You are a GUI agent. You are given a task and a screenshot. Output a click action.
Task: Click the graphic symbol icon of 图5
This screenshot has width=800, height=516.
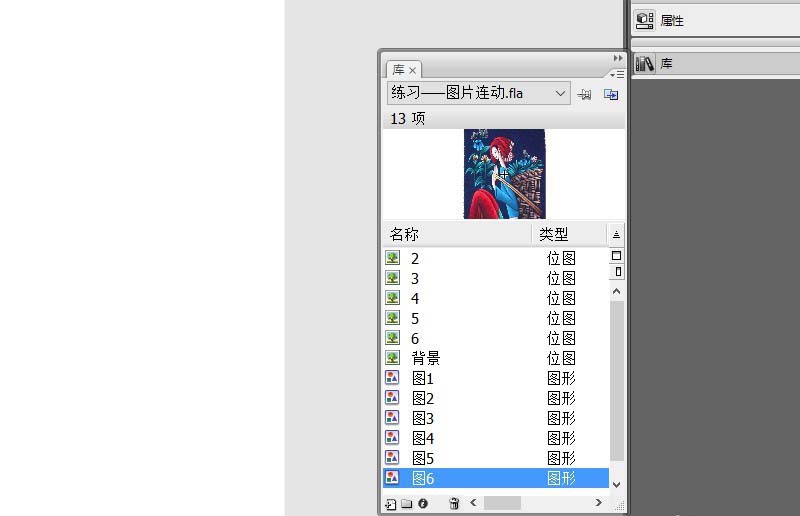click(x=392, y=457)
